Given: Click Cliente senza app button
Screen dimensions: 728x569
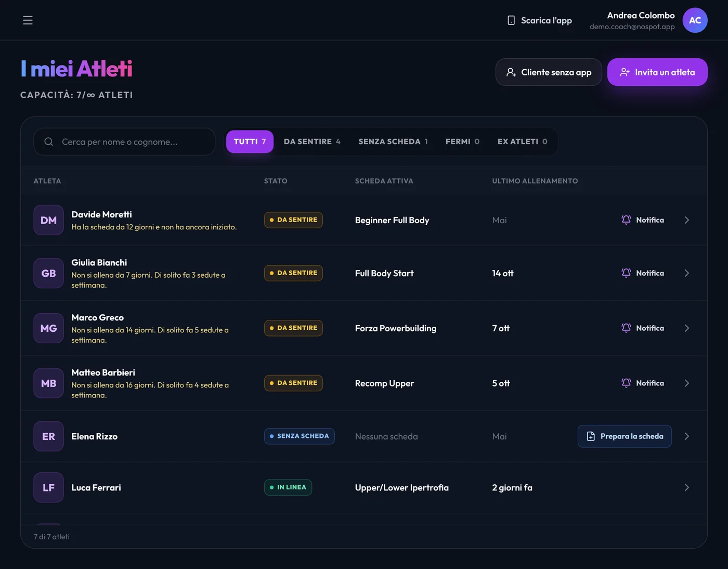Looking at the screenshot, I should (549, 72).
